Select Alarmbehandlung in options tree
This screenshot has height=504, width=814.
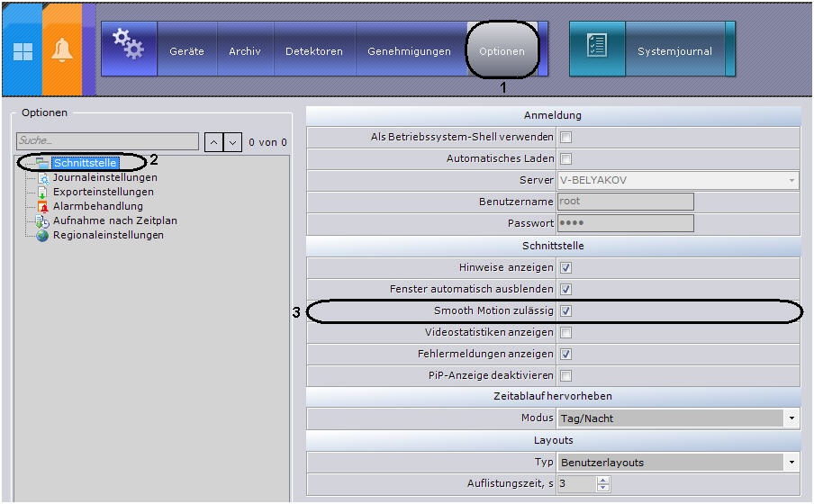tap(97, 207)
